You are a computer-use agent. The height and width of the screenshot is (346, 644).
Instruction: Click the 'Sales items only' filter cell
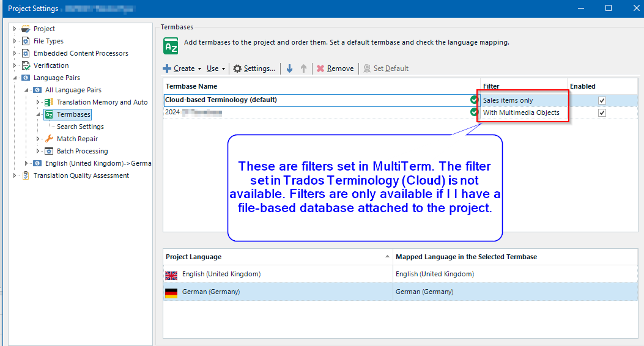pos(524,100)
